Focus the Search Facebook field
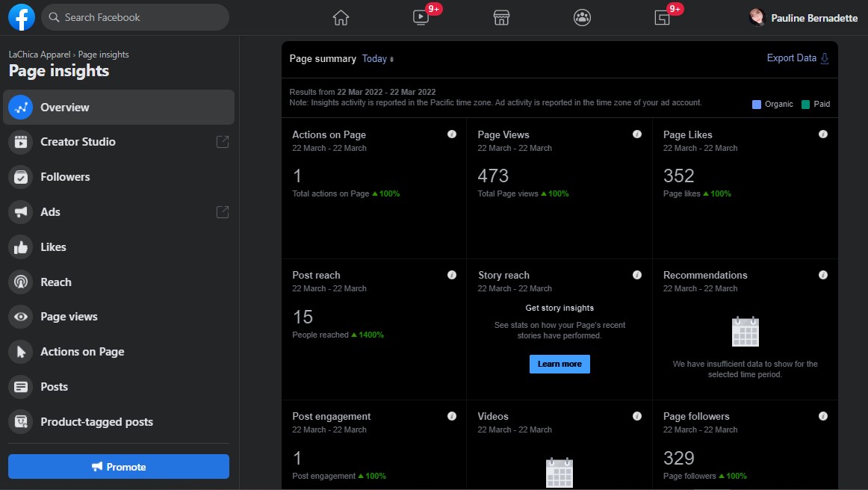Screen dimensions: 868x490 click(135, 17)
